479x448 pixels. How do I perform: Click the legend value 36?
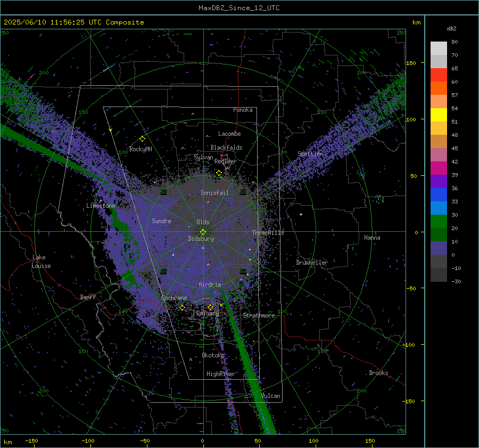pos(455,189)
